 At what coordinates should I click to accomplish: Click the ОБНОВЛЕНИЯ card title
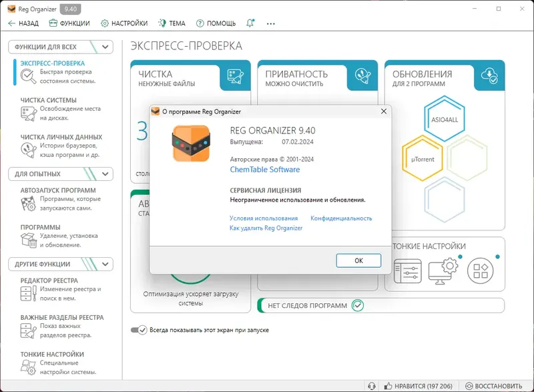pyautogui.click(x=423, y=74)
